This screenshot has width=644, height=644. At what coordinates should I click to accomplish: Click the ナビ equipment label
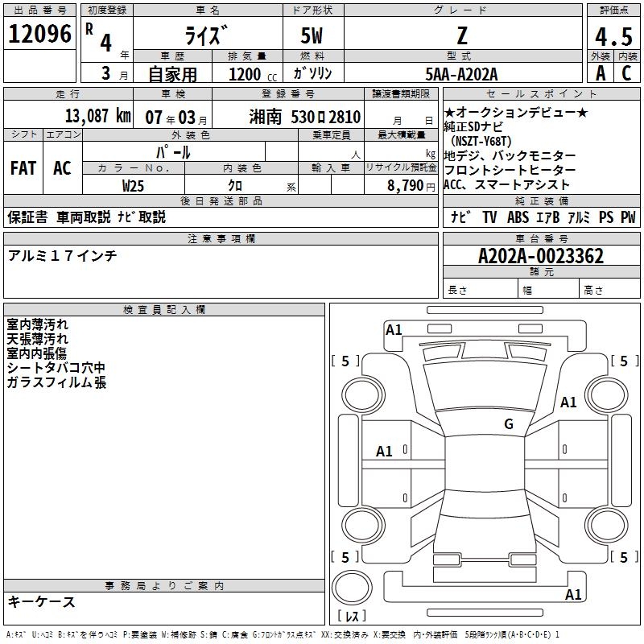460,217
